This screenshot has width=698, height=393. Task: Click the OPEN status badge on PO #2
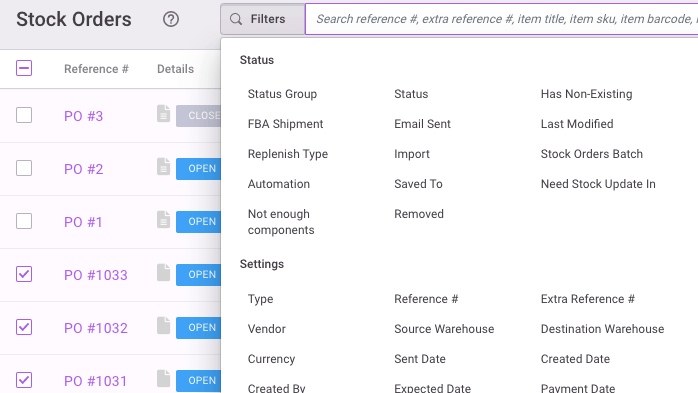tap(199, 169)
